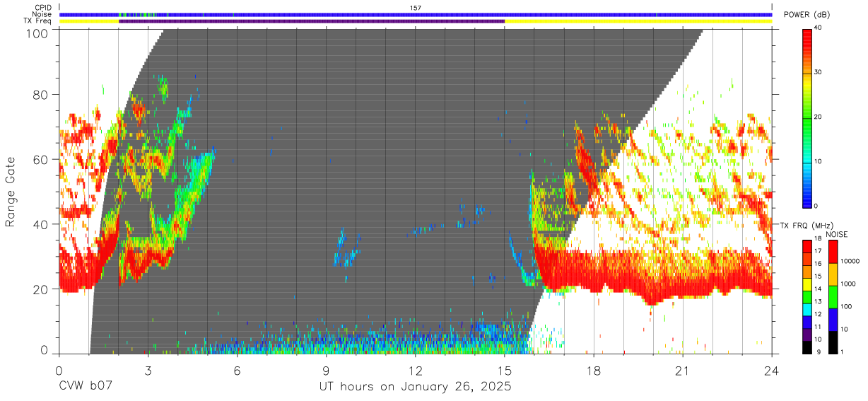Click the "UT hours on January 26, 2025" title
The height and width of the screenshot is (401, 868).
point(415,388)
